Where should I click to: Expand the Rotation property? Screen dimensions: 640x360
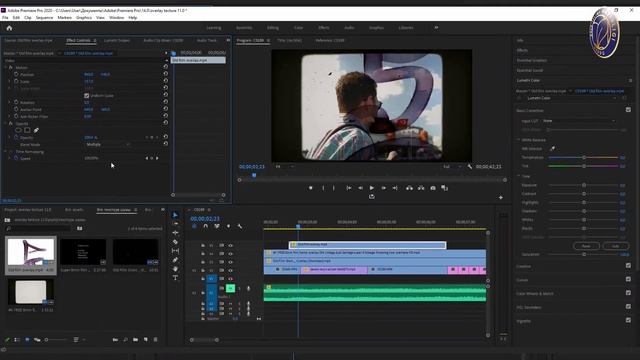pos(9,102)
